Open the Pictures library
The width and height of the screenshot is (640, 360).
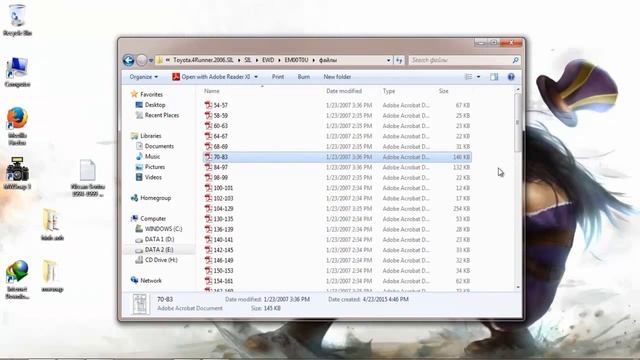point(151,167)
